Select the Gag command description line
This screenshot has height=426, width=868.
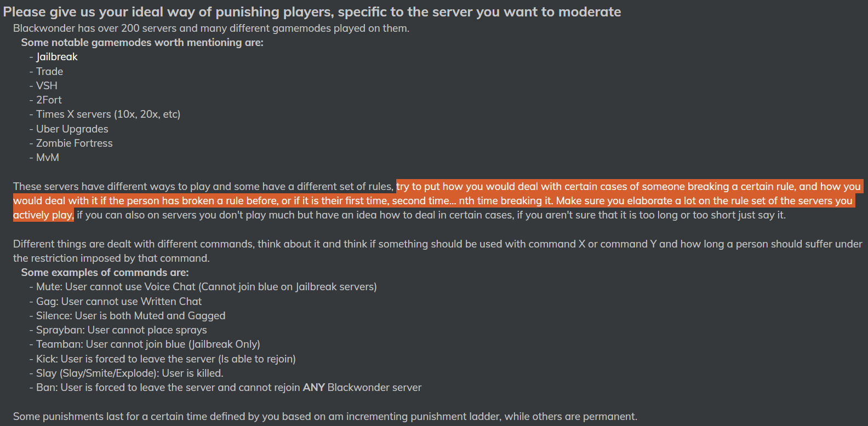click(x=116, y=301)
